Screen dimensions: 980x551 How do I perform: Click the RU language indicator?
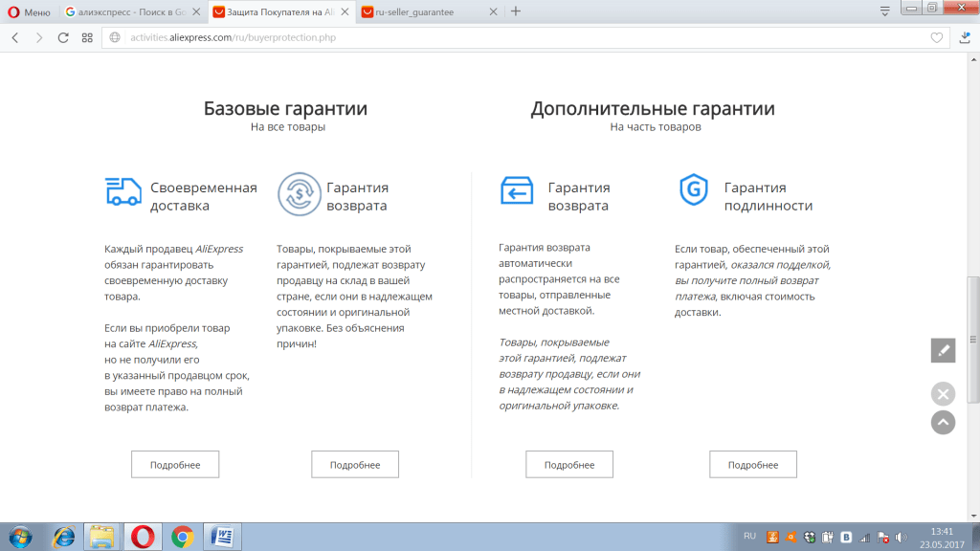pos(750,536)
